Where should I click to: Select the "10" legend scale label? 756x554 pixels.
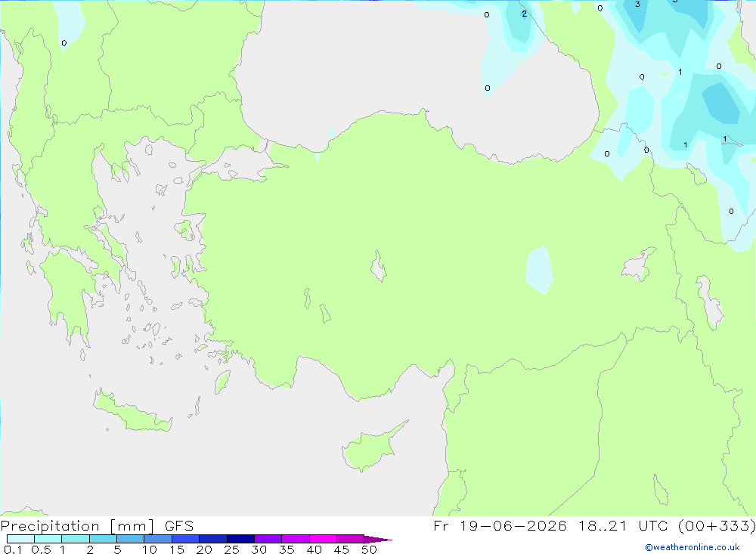click(x=149, y=549)
